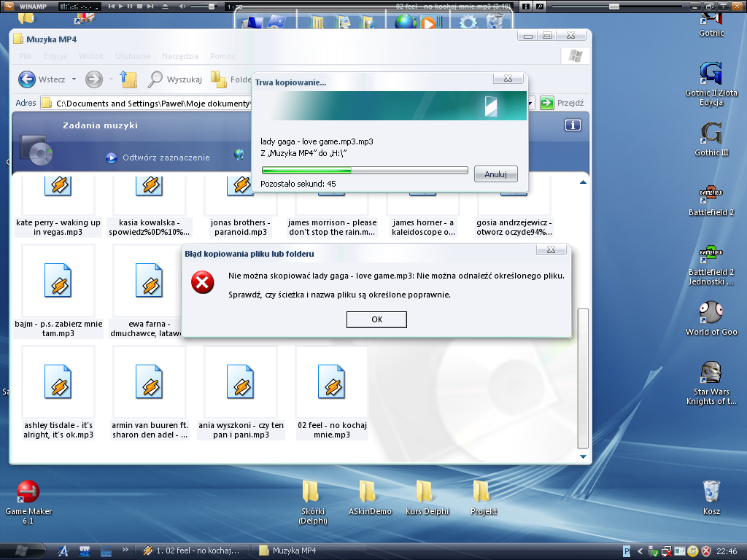747x560 pixels.
Task: Click Odtwórz zaznaczenie link
Action: tap(166, 157)
